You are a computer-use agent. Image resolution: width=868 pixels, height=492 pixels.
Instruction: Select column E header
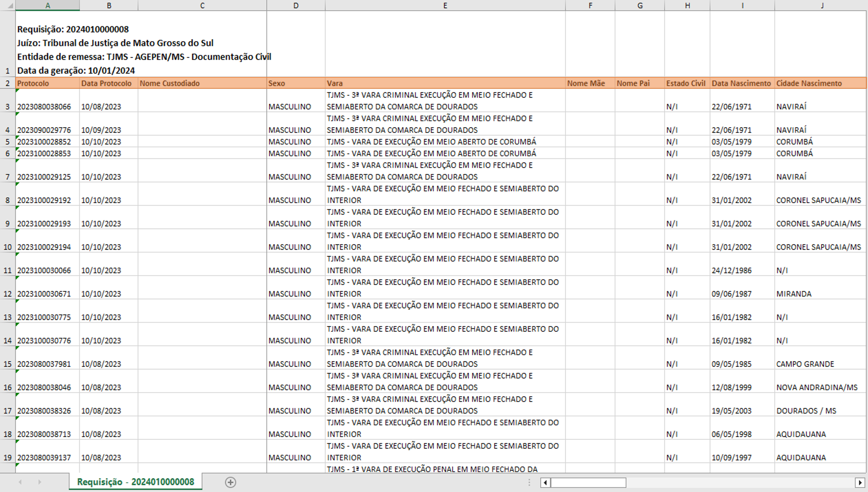click(445, 5)
